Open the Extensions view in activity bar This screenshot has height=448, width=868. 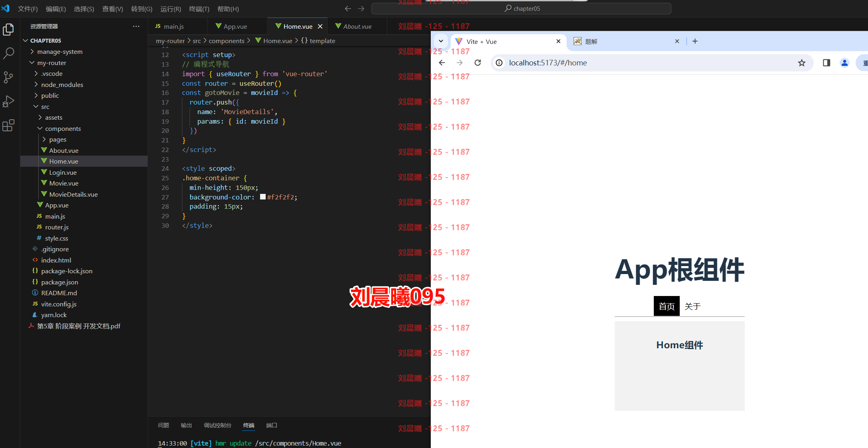point(8,125)
